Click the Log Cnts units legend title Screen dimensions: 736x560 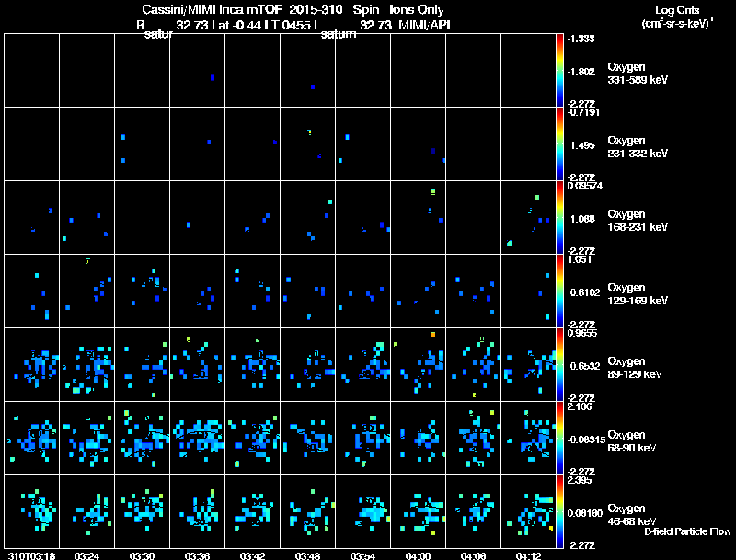(677, 17)
